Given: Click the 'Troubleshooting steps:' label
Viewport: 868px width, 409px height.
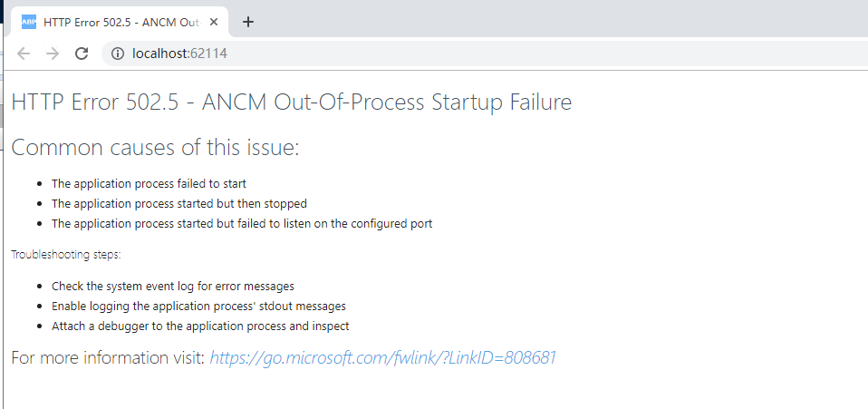Looking at the screenshot, I should click(65, 255).
